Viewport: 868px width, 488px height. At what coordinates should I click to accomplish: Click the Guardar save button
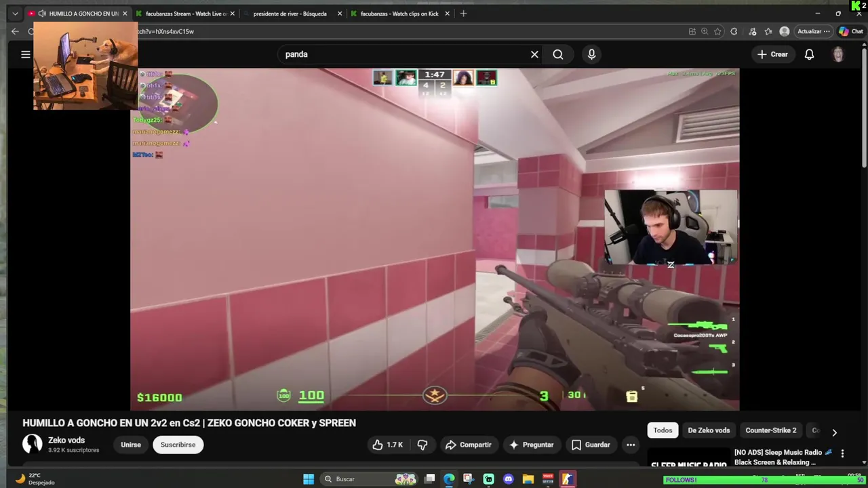click(x=591, y=445)
